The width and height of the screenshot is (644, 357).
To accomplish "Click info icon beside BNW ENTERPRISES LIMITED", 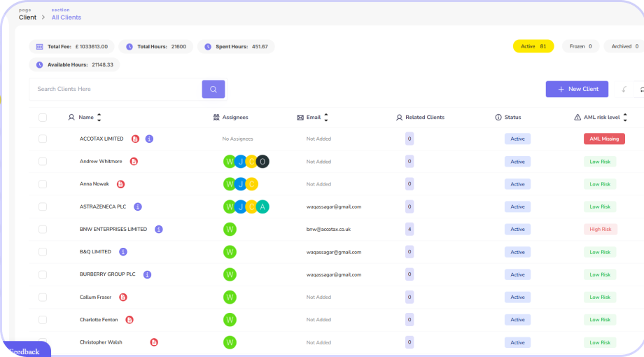I will 159,229.
